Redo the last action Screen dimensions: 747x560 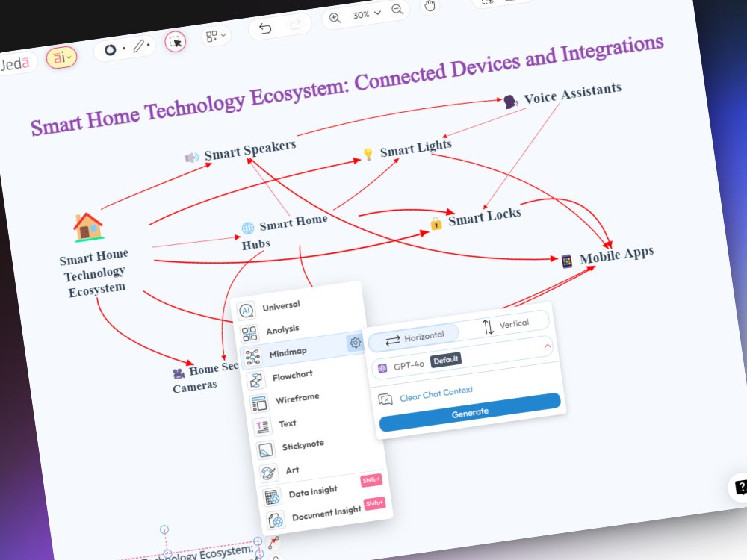[x=295, y=25]
